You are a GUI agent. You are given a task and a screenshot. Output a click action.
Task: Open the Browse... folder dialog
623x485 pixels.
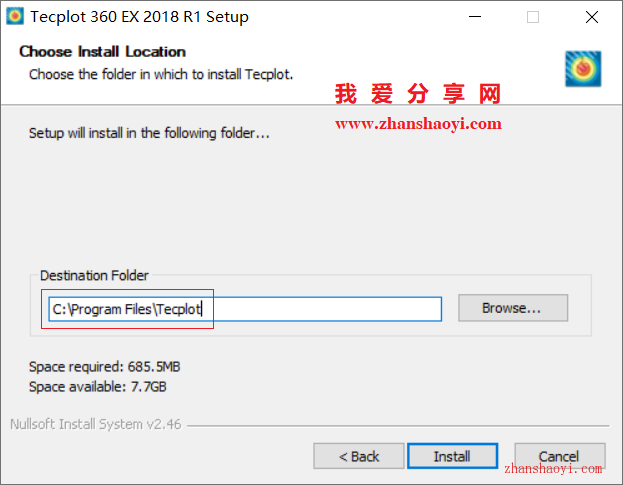(513, 308)
